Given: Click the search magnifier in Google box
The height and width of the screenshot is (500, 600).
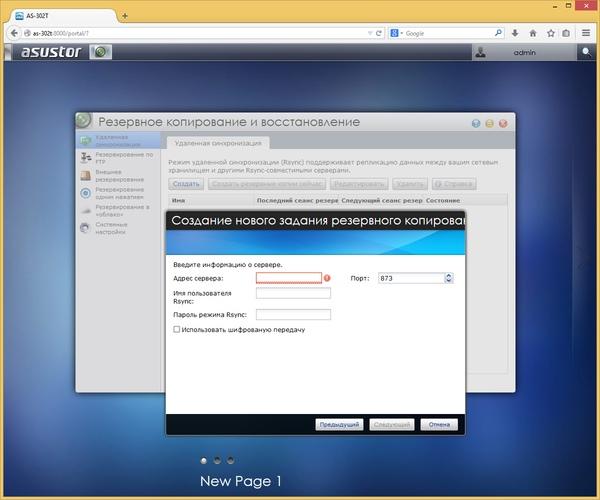Looking at the screenshot, I should (498, 33).
